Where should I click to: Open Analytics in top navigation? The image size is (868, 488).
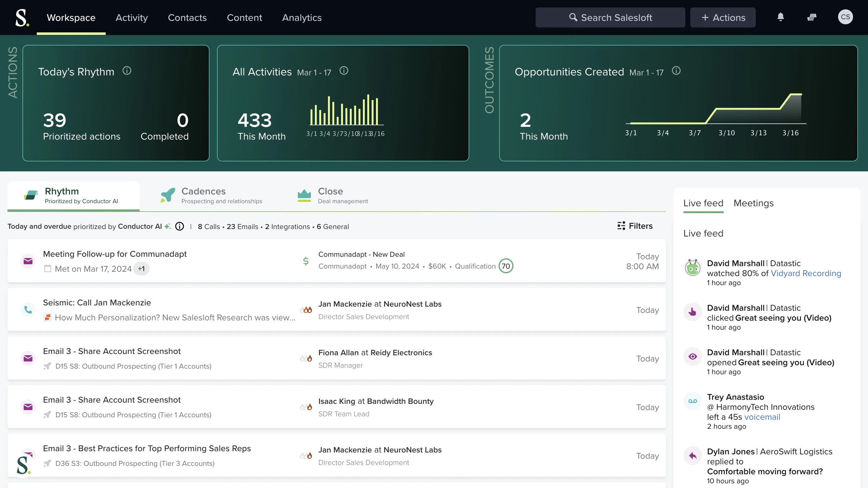[x=301, y=17]
